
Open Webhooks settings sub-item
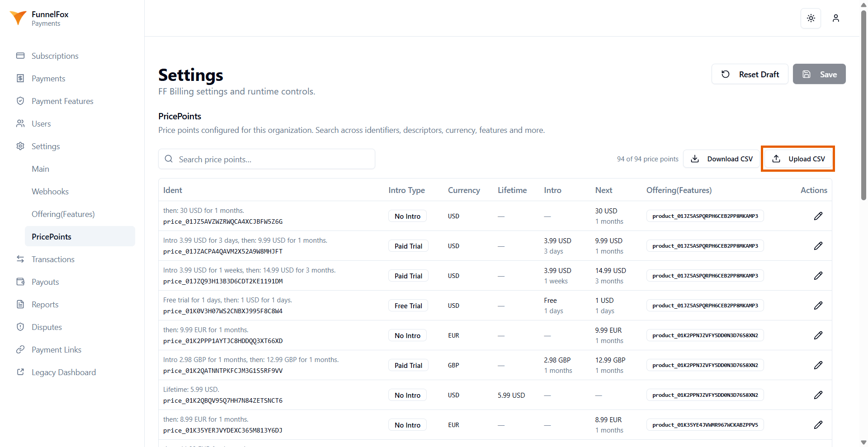(50, 191)
